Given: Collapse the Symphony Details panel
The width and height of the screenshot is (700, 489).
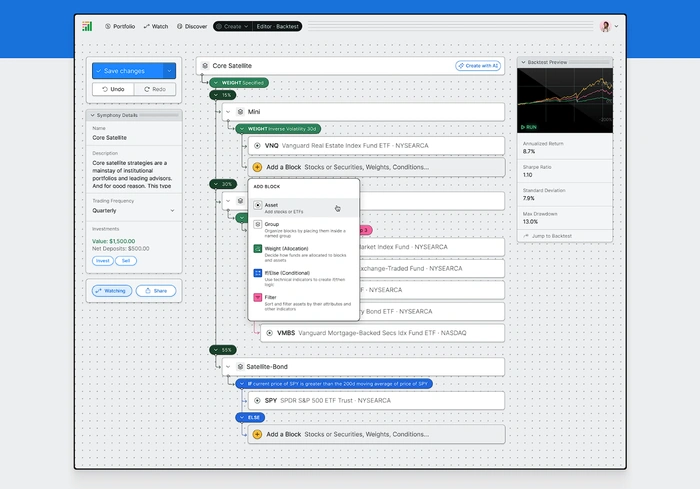Looking at the screenshot, I should (x=92, y=115).
